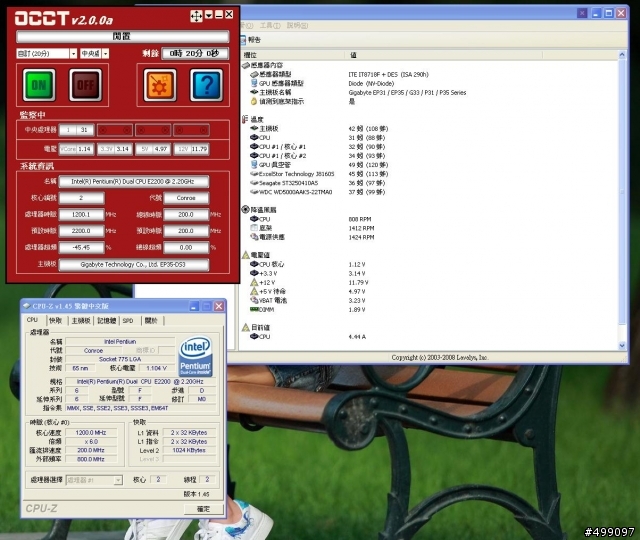Click the OCCT motherboard field Gigabyte EP35-DS3
Viewport: 640px width, 540px height.
coord(134,264)
